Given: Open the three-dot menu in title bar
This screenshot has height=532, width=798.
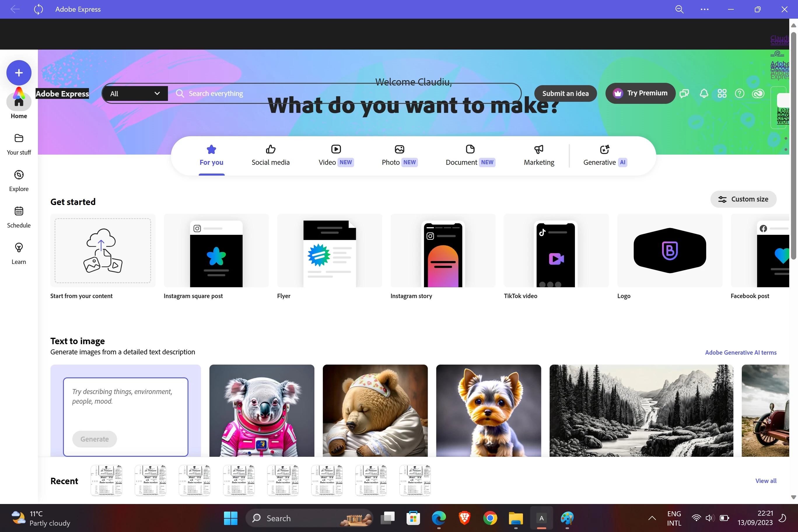Looking at the screenshot, I should (704, 9).
